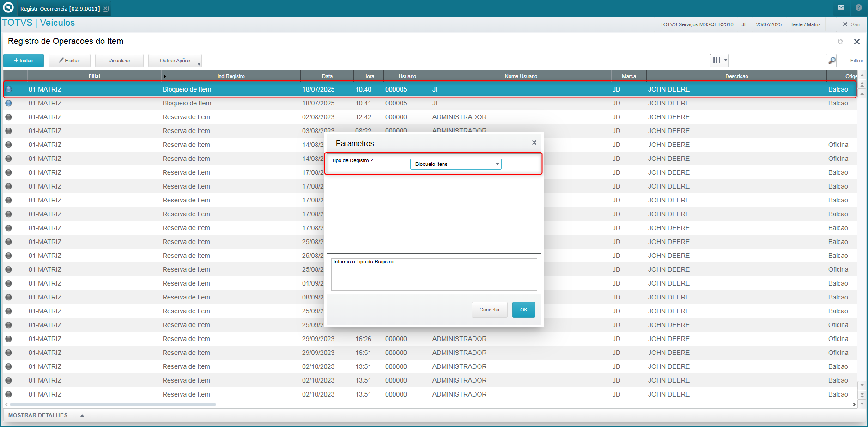
Task: Click the Teste / Matriz status item
Action: [x=805, y=24]
